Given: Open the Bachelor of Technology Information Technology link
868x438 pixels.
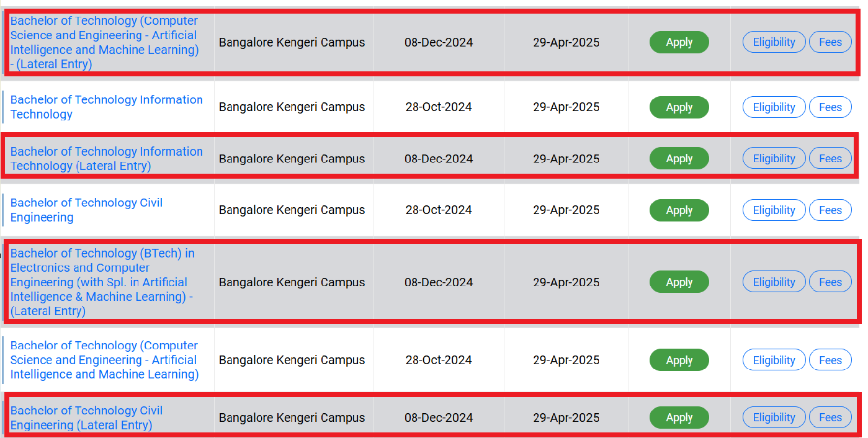Looking at the screenshot, I should click(106, 107).
